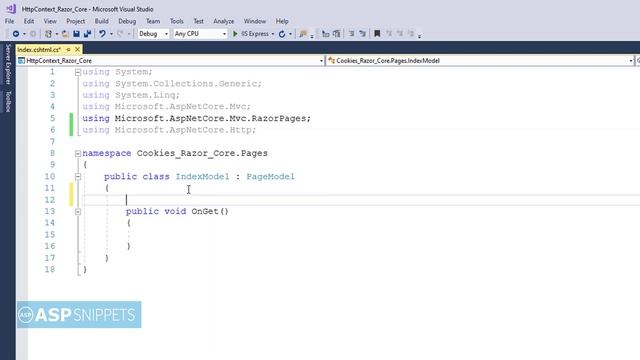Open the toolbar overflow options arrow
The width and height of the screenshot is (640, 360).
tap(420, 35)
